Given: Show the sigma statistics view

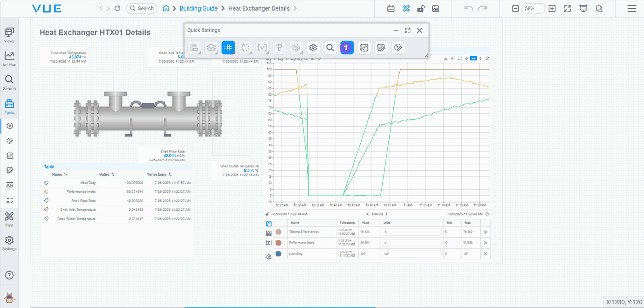Looking at the screenshot, I should tap(269, 243).
